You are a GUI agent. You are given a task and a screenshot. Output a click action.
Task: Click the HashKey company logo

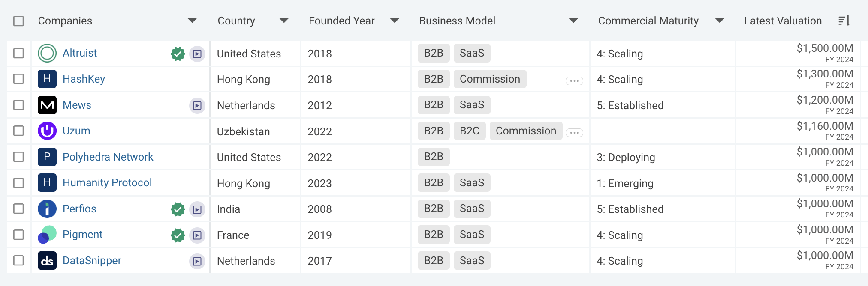(47, 79)
